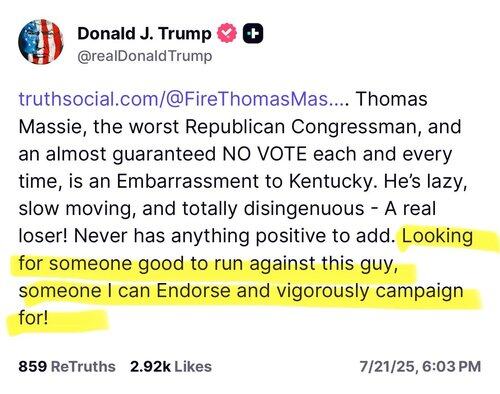Screen dimensions: 500x394
Task: Click the dark plus badge icon
Action: click(x=253, y=34)
